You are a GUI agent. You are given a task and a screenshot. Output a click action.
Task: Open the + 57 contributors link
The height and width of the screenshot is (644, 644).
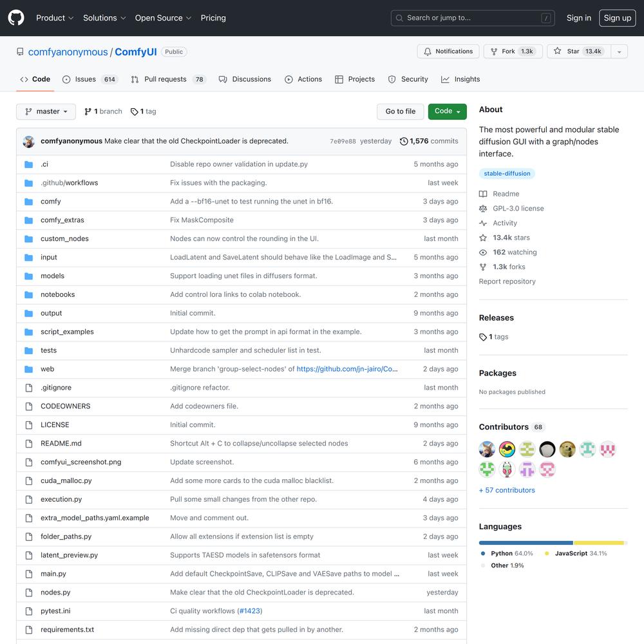pyautogui.click(x=507, y=490)
